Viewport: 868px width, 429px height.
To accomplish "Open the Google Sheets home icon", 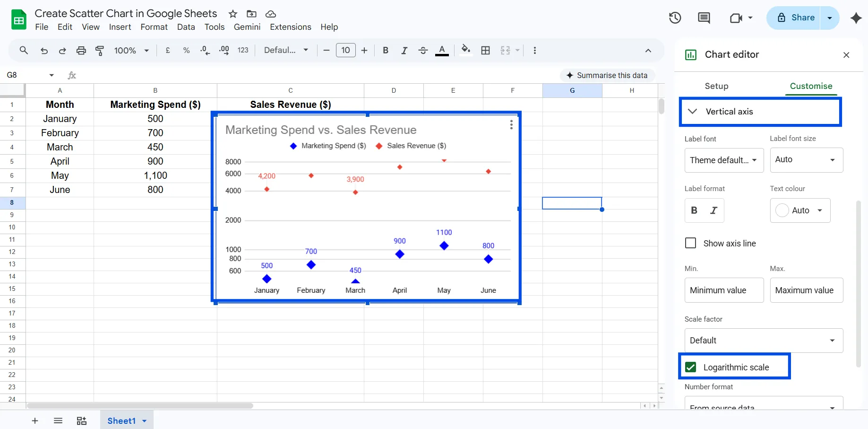I will [x=19, y=20].
